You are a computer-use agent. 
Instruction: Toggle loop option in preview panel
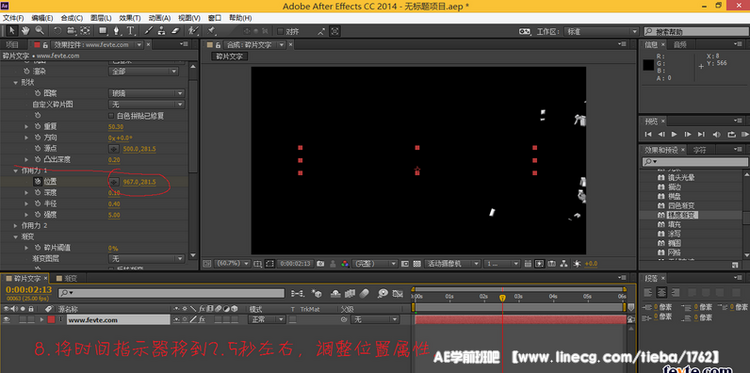(731, 134)
